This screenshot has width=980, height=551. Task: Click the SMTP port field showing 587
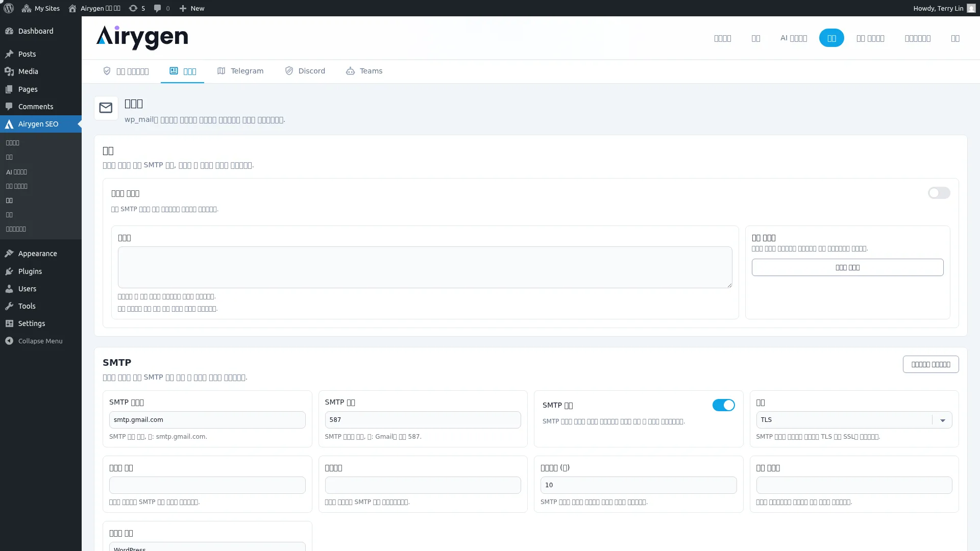coord(423,420)
